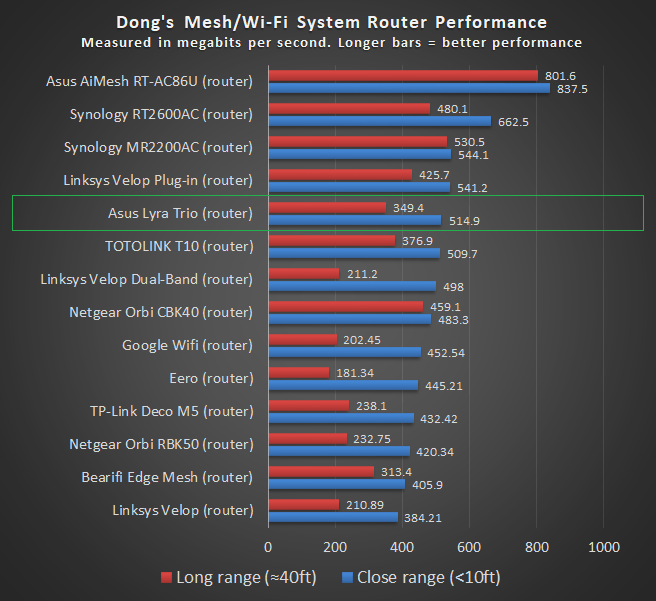Select the label "Asus Lyra Trio (router)"
The image size is (656, 601).
tap(180, 213)
